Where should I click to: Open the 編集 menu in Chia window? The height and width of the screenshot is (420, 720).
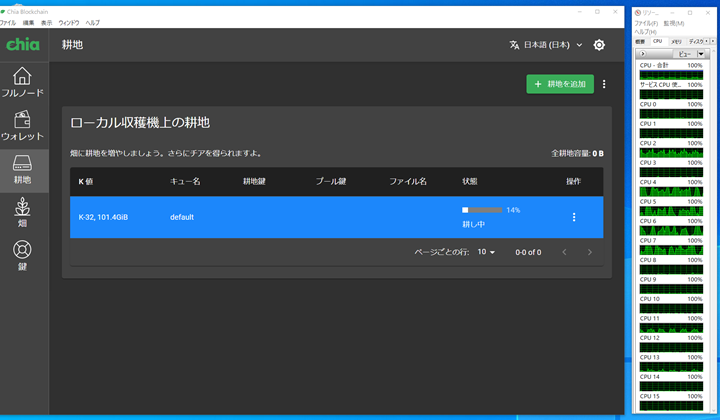click(x=28, y=22)
